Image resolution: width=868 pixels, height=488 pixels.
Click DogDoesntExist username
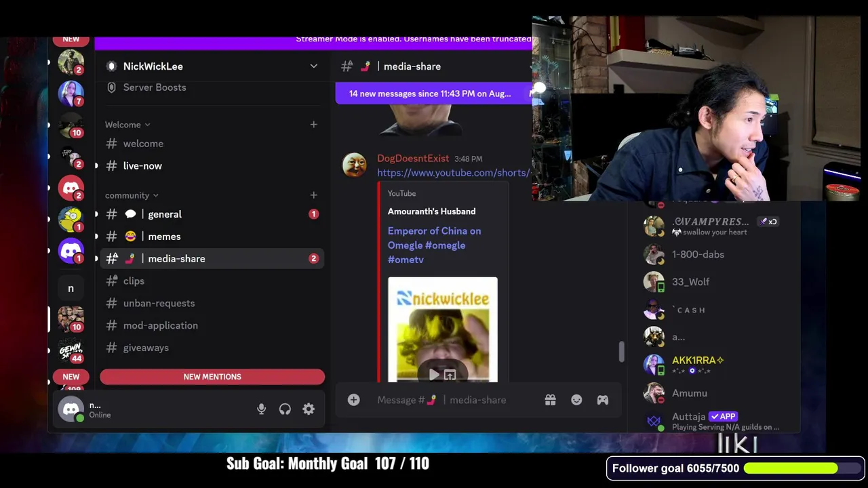pyautogui.click(x=413, y=159)
